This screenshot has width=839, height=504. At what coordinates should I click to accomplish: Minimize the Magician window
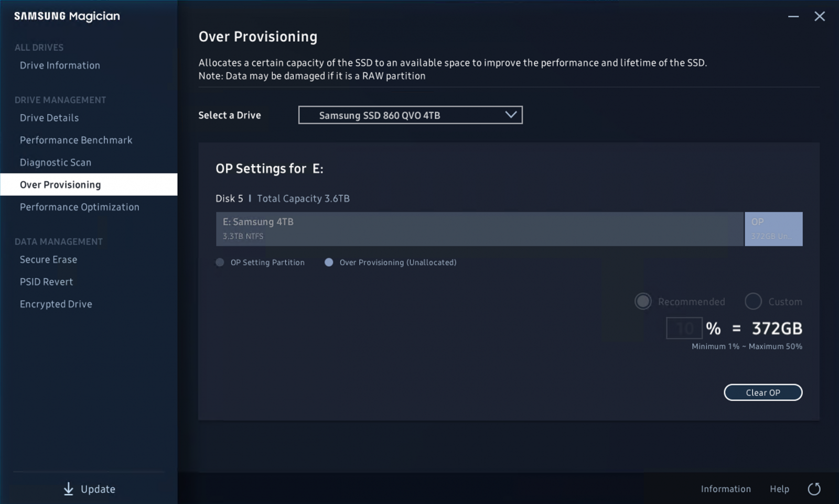click(x=793, y=16)
